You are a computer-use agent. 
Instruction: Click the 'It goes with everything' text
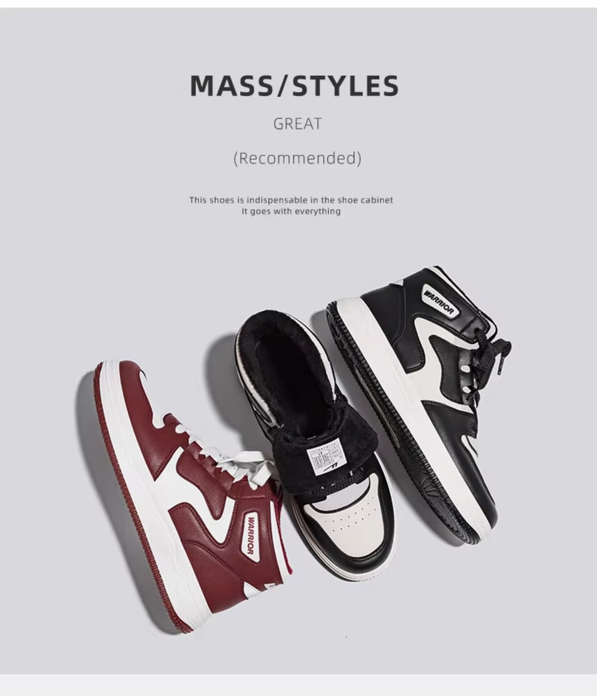(291, 212)
